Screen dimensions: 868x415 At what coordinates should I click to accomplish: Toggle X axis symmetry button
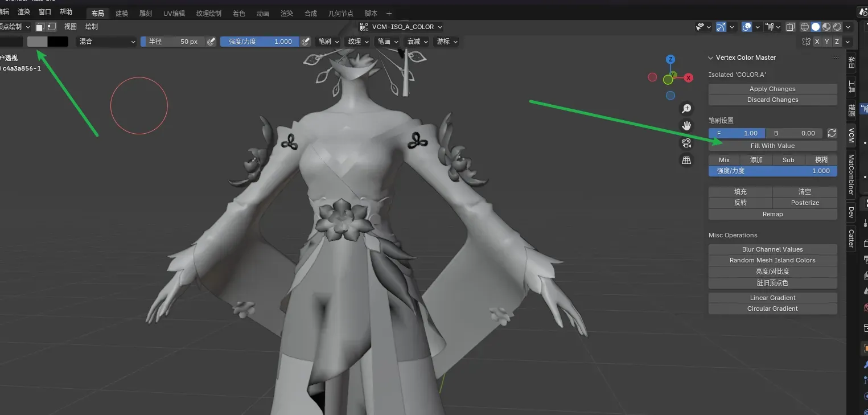[x=817, y=42]
